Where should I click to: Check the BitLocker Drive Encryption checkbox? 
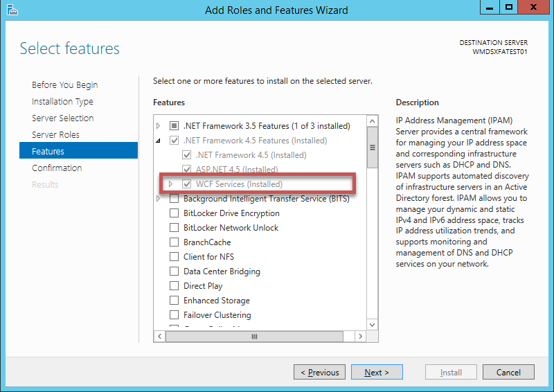(x=174, y=213)
